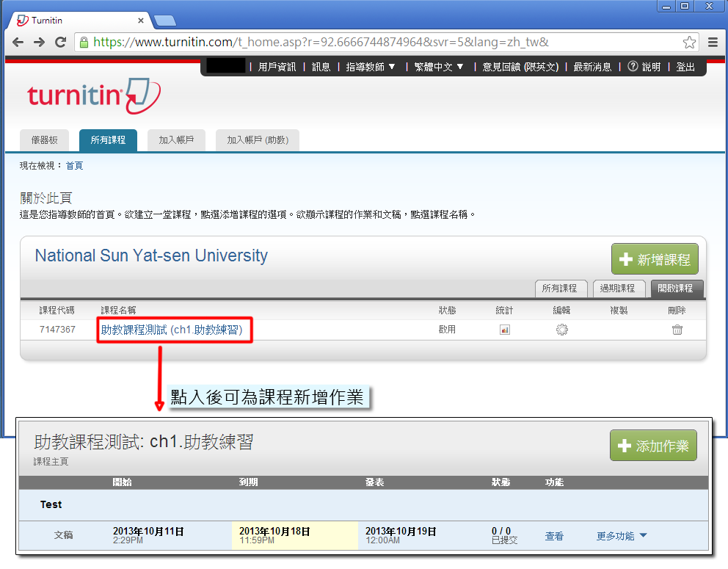This screenshot has height=569, width=728.
Task: Delete course using trash icon
Action: click(x=677, y=330)
